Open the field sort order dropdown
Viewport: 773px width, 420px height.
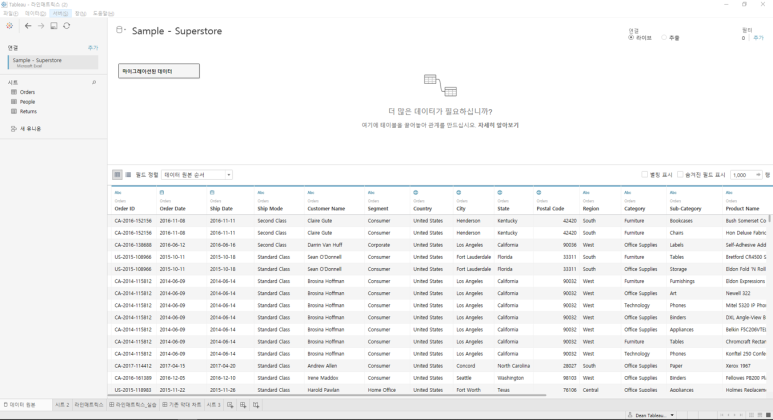pyautogui.click(x=197, y=175)
